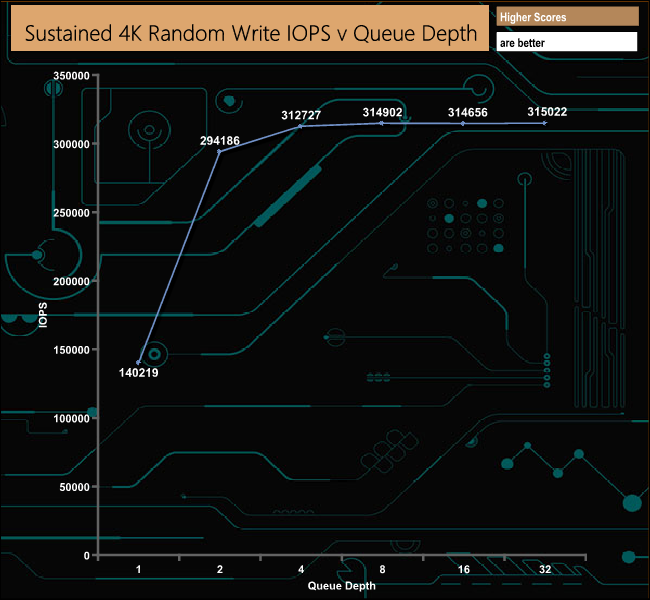This screenshot has height=600, width=650.
Task: Click the line marker at queue depth 2
Action: pos(220,151)
